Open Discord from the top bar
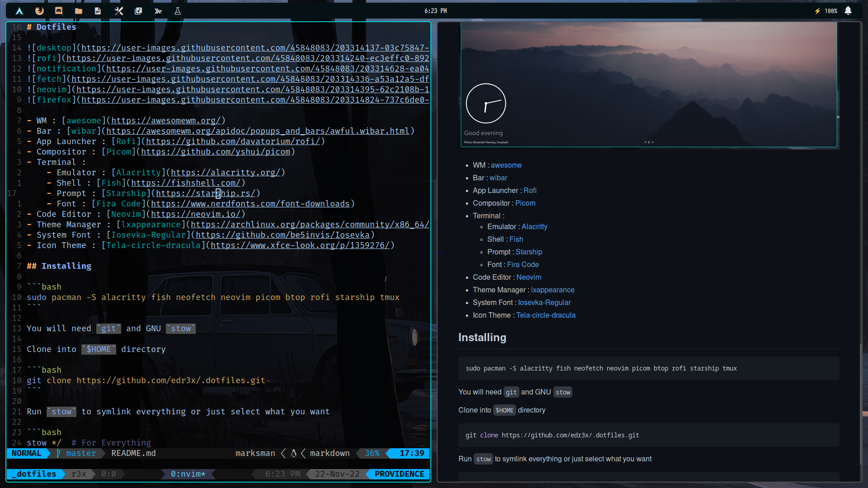 [58, 10]
